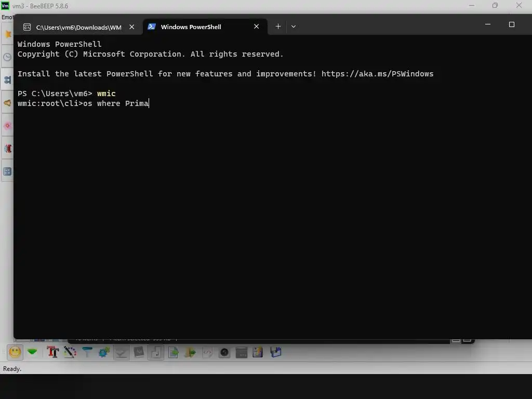Image resolution: width=532 pixels, height=399 pixels.
Task: Click the send file document icon in BeeBEEP
Action: [x=174, y=352]
